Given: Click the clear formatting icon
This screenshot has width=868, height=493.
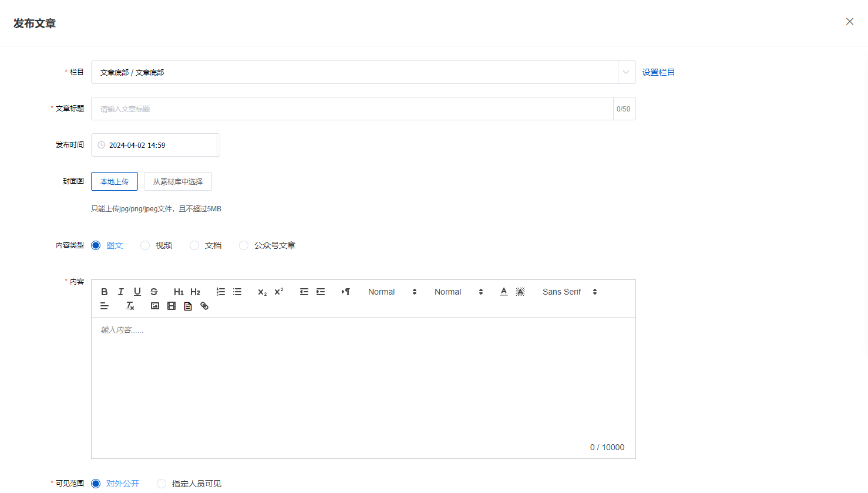Looking at the screenshot, I should [130, 306].
